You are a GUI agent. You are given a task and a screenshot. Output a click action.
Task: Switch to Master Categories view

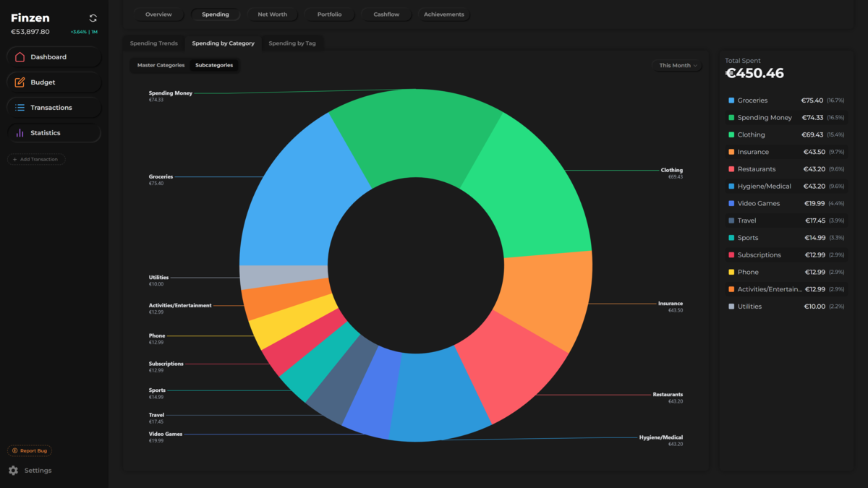coord(161,66)
